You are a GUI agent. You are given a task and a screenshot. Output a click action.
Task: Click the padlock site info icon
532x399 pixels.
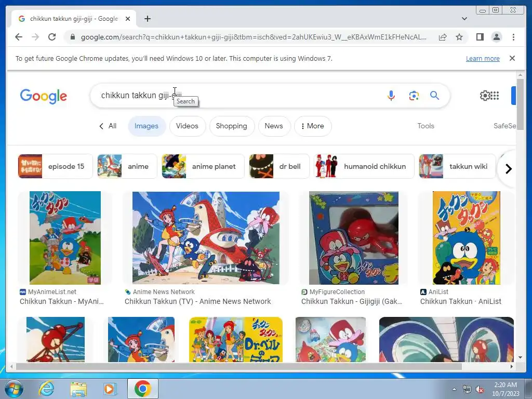[72, 37]
